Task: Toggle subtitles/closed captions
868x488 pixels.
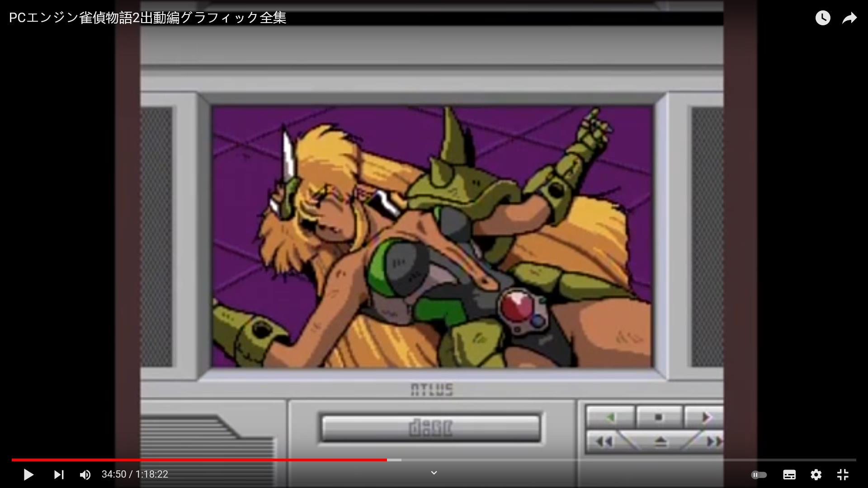Action: tap(789, 474)
